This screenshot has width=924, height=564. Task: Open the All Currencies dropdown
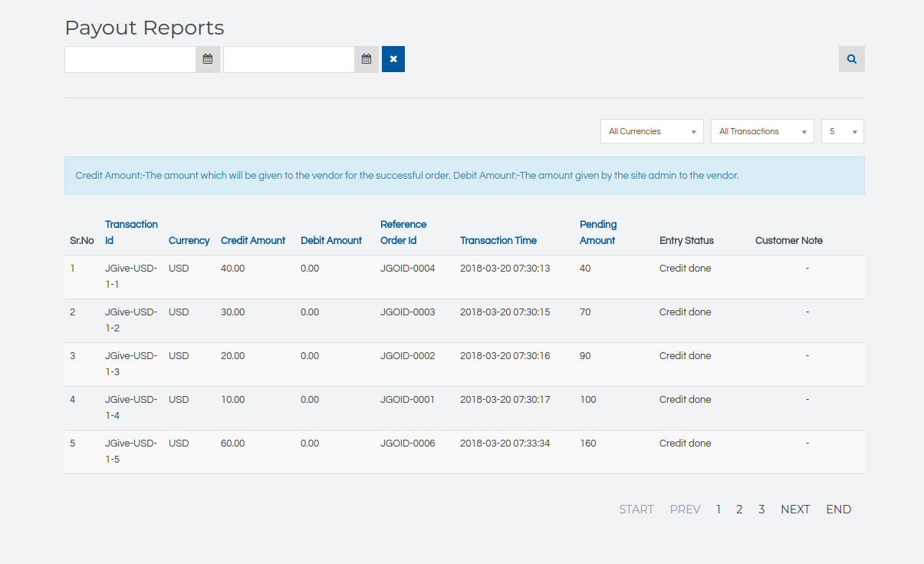[652, 131]
